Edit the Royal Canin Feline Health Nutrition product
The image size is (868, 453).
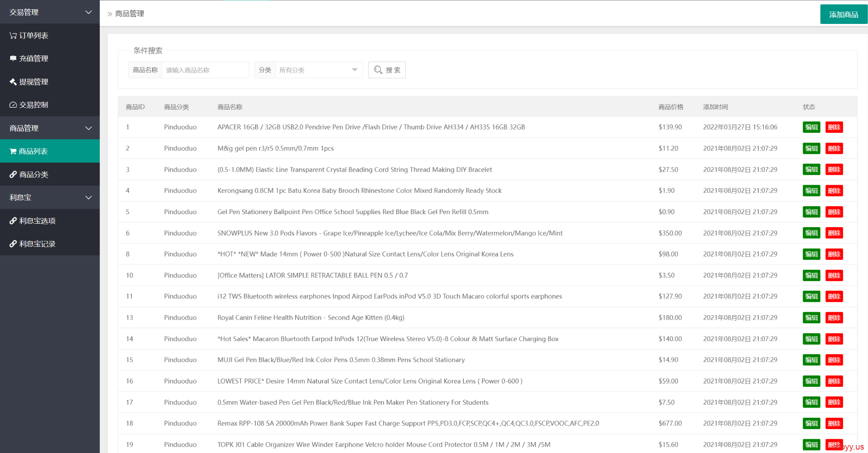811,318
